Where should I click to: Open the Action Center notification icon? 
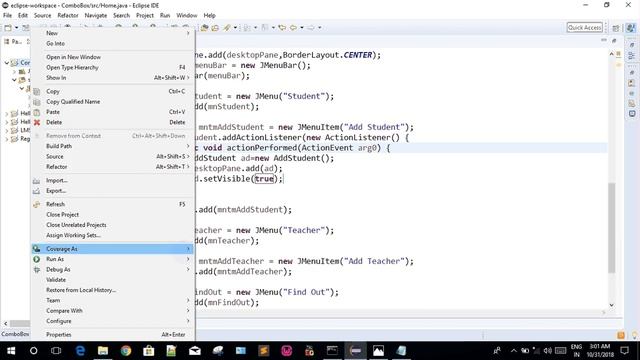tap(624, 351)
